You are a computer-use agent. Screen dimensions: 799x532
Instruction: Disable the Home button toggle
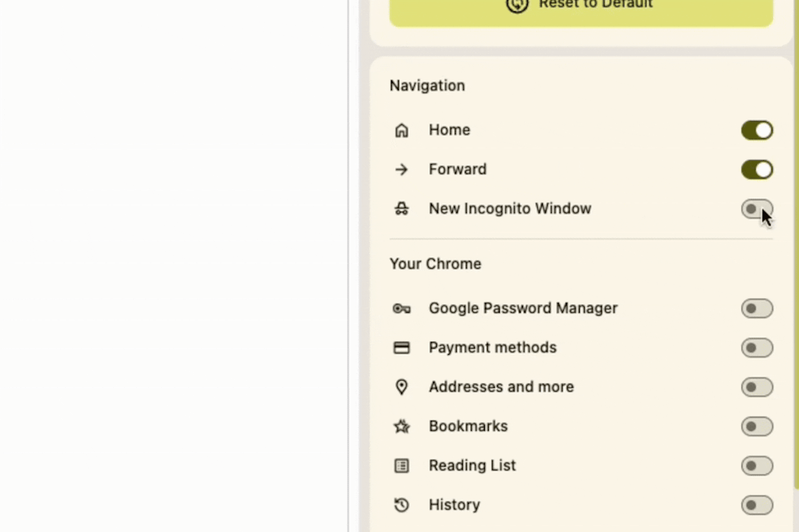pos(756,130)
